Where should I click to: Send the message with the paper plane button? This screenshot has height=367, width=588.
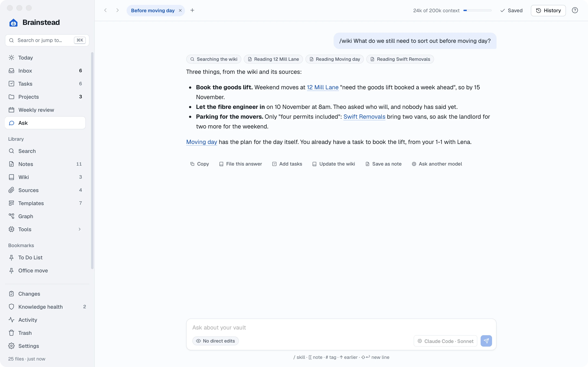coord(486,341)
